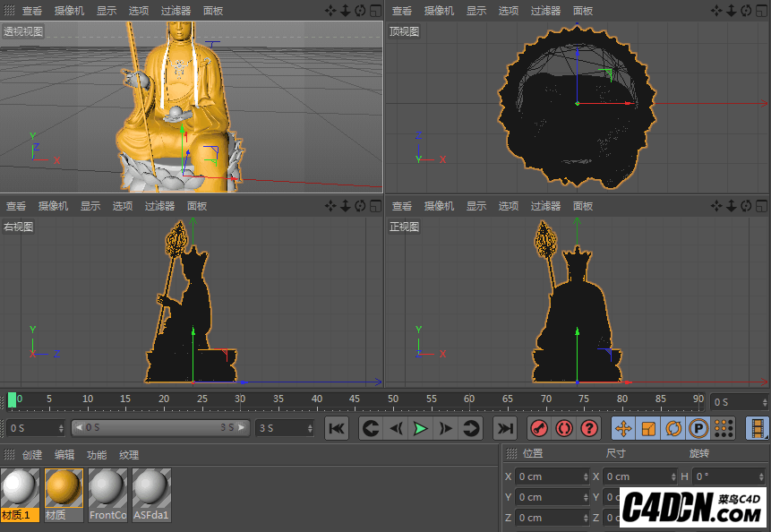Click the zoom view icon in perspective viewport
The image size is (771, 532).
[346, 11]
